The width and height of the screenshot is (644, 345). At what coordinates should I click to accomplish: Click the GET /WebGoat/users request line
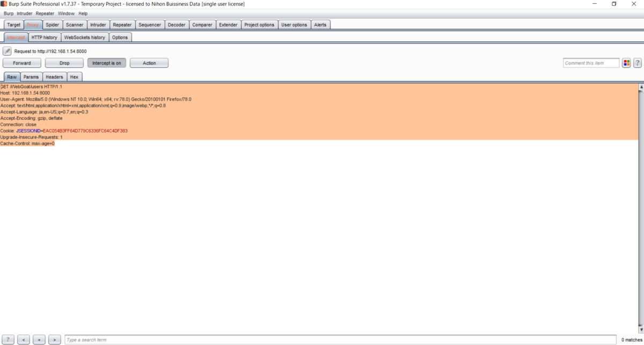point(31,87)
